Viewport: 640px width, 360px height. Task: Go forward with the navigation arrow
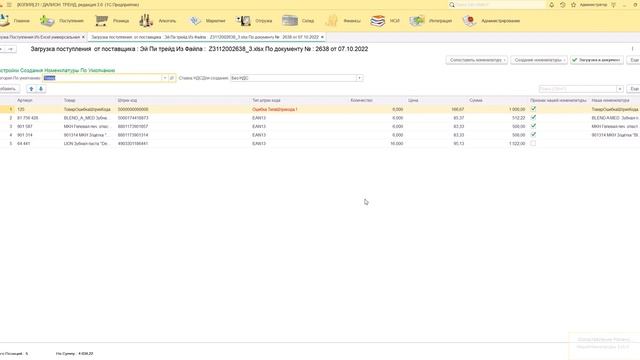coord(11,49)
